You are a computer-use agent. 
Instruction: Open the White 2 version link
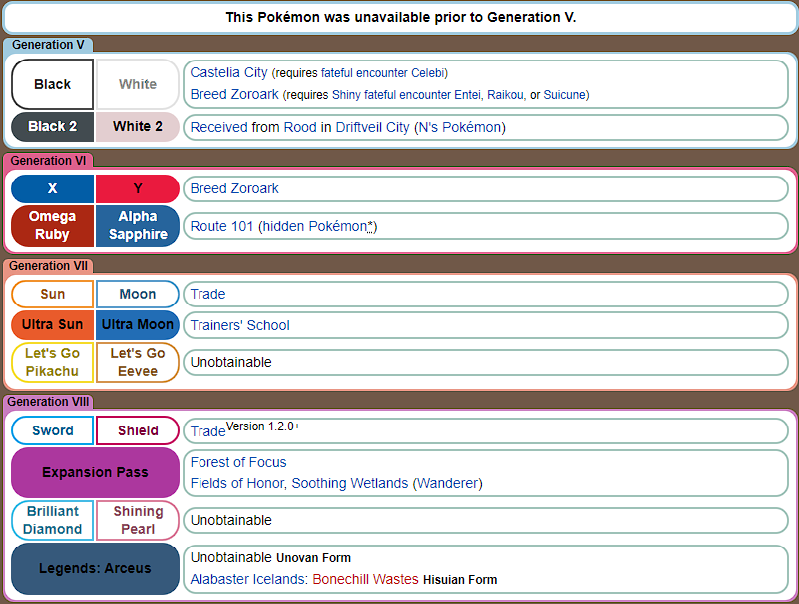138,126
